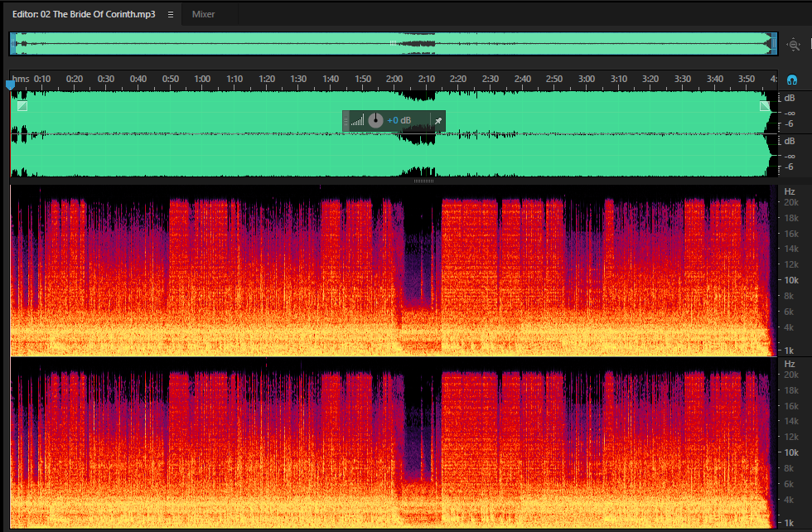
Task: Click the right handle of the overview navigator
Action: (774, 44)
